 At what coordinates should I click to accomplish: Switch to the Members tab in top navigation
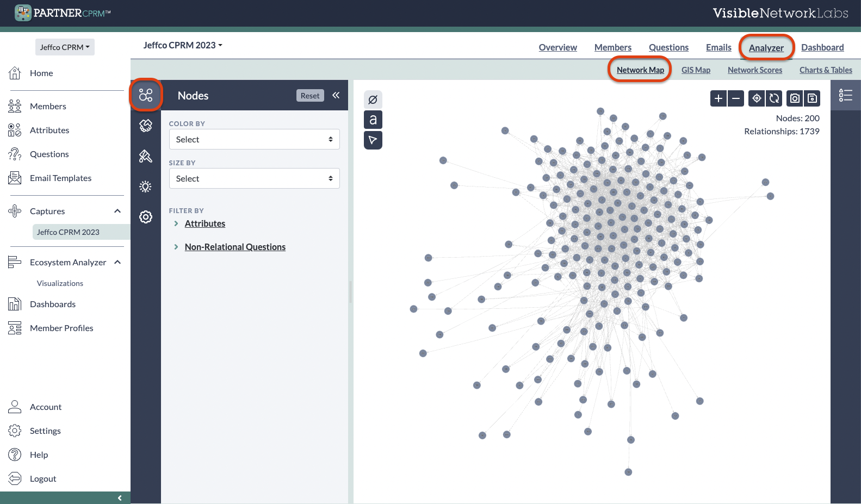pyautogui.click(x=613, y=47)
